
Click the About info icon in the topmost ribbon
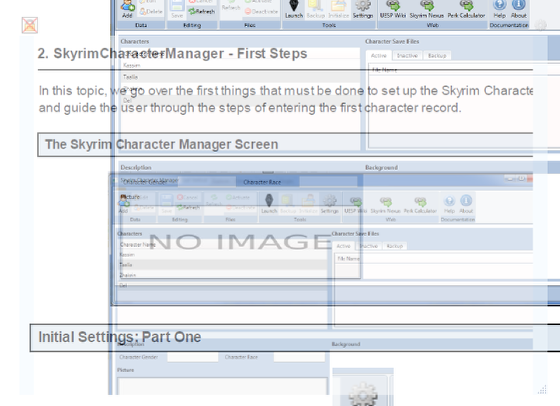[519, 9]
